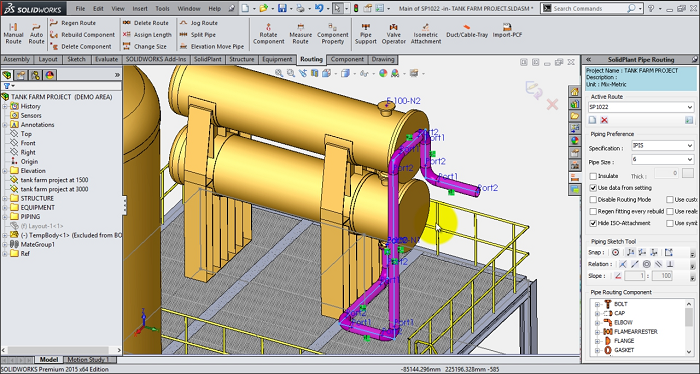Switch to the Equipment tab
The height and width of the screenshot is (374, 700).
coord(277,59)
